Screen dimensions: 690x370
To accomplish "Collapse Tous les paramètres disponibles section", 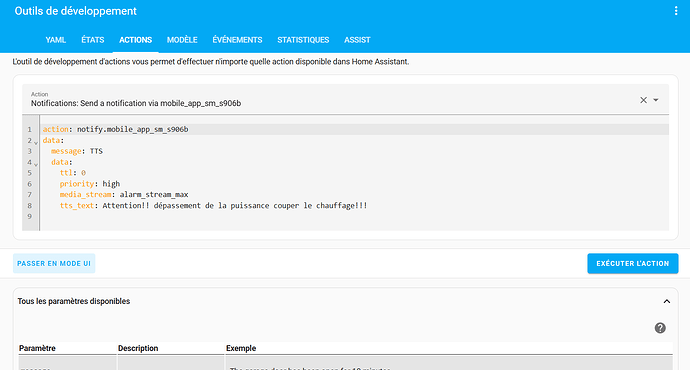I will coord(667,301).
